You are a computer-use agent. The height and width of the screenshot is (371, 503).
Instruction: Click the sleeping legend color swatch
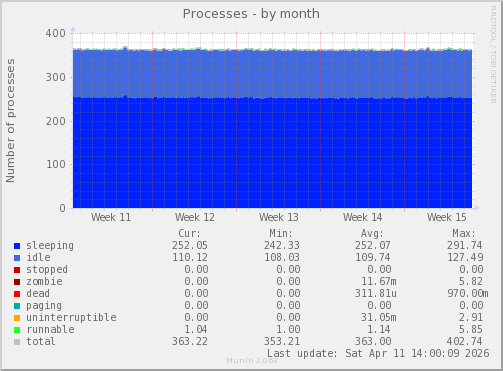(x=17, y=246)
